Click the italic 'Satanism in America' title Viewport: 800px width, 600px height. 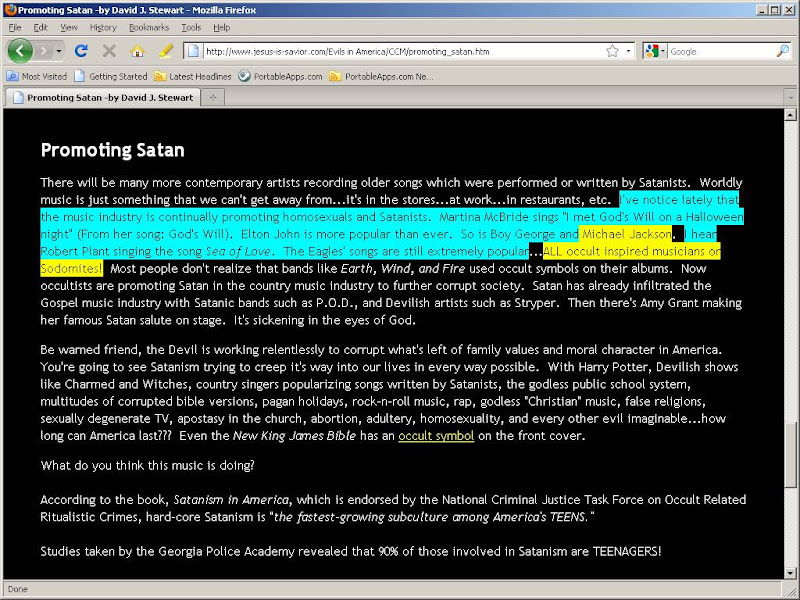click(x=231, y=499)
